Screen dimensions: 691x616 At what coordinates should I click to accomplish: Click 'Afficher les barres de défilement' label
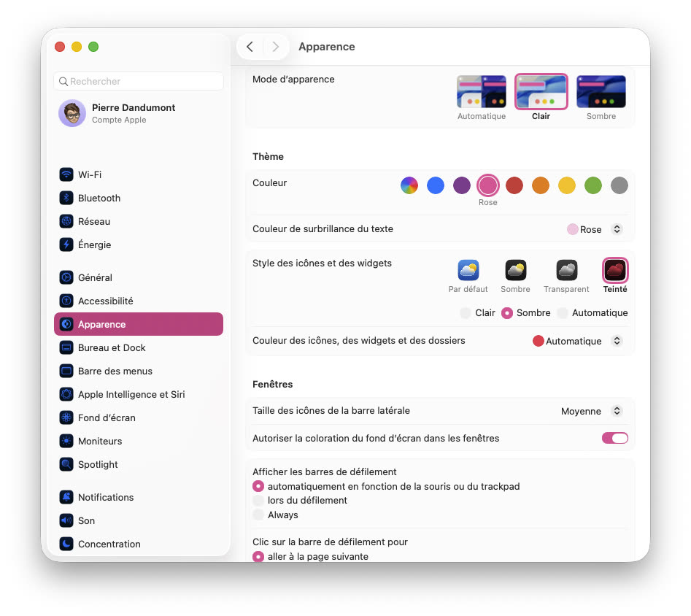(325, 471)
